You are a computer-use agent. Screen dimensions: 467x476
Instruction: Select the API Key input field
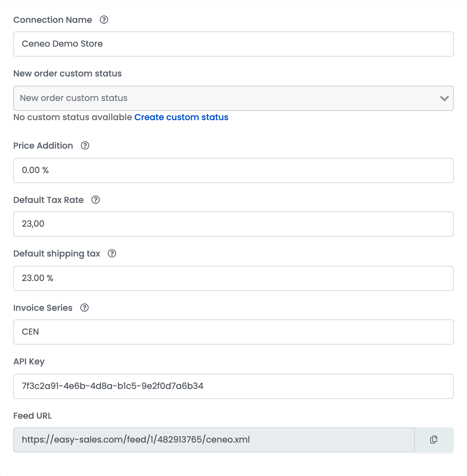[233, 386]
